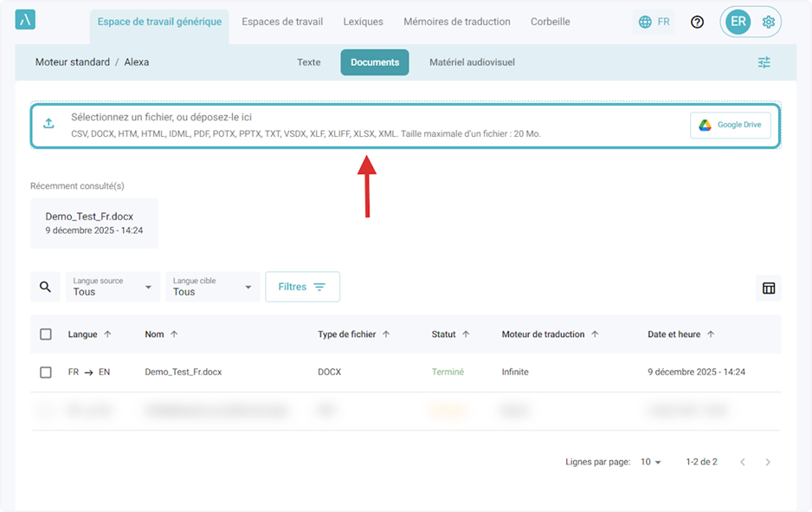Image resolution: width=812 pixels, height=512 pixels.
Task: Check the Demo_Test_Fr.docx row checkbox
Action: [46, 373]
